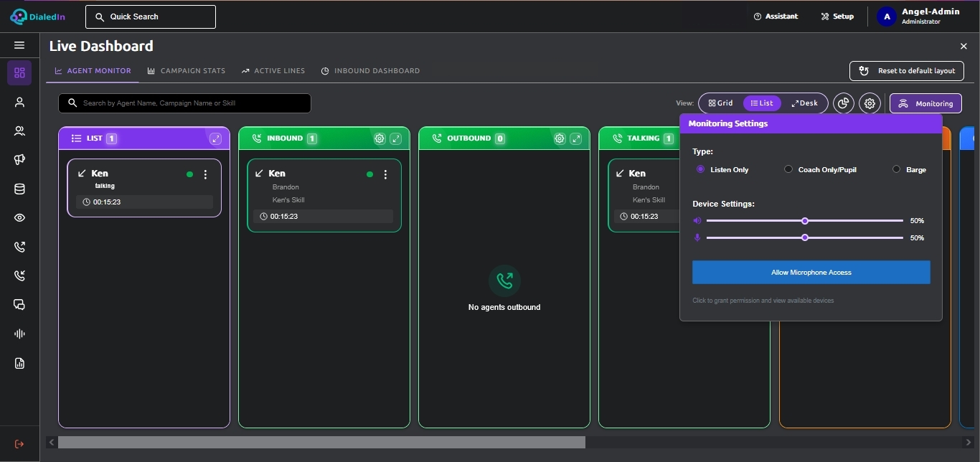Mute the speaker icon in Device Settings
The height and width of the screenshot is (462, 980).
[x=697, y=220]
